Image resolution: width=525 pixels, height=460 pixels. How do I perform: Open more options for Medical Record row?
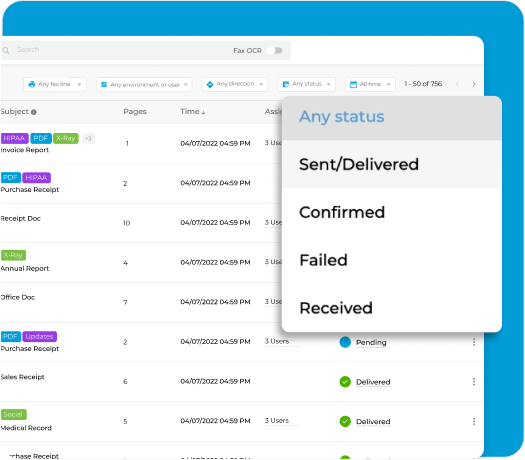[x=474, y=421]
